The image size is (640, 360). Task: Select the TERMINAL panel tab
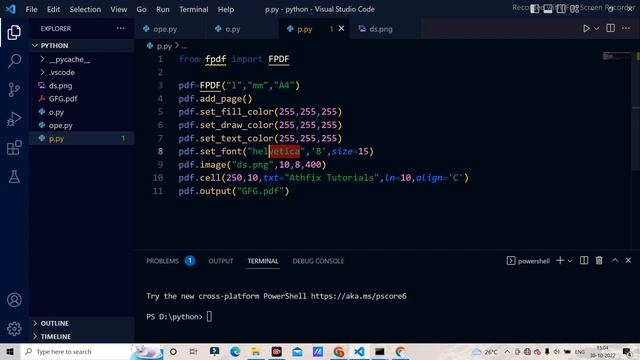pyautogui.click(x=263, y=261)
